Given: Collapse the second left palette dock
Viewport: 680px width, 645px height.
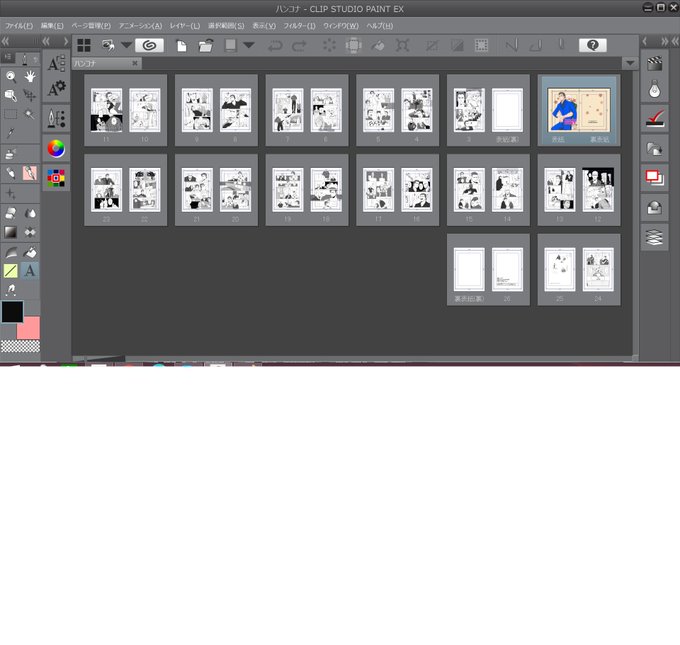Looking at the screenshot, I should pyautogui.click(x=46, y=41).
